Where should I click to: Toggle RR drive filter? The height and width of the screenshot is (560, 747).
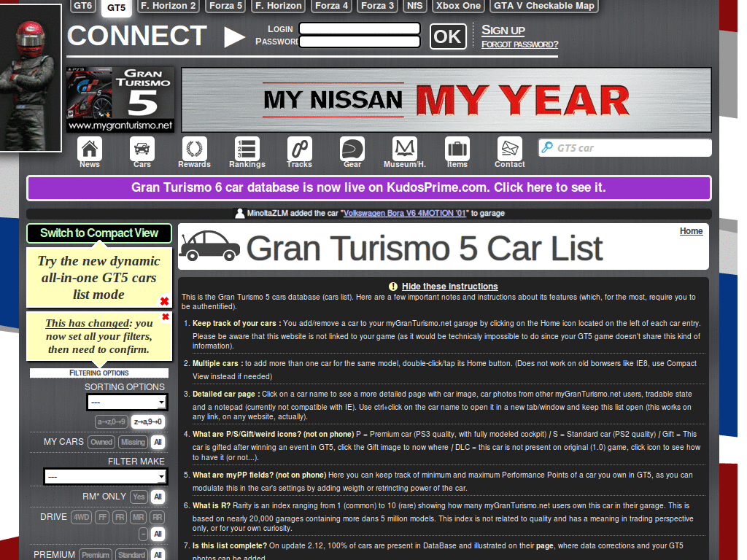click(x=158, y=517)
